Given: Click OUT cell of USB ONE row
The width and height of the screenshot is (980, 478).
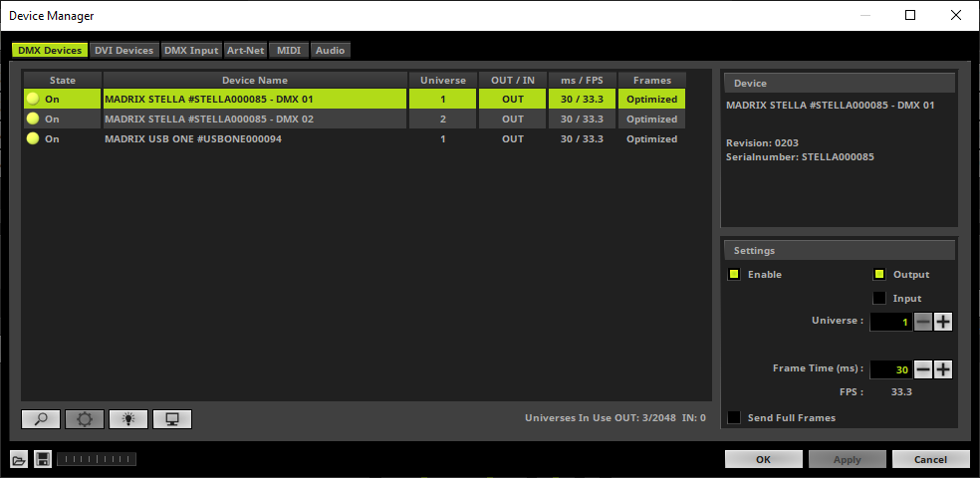Looking at the screenshot, I should click(x=513, y=138).
